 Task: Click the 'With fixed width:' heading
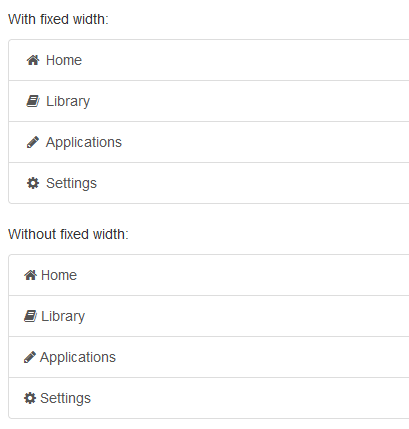[58, 19]
